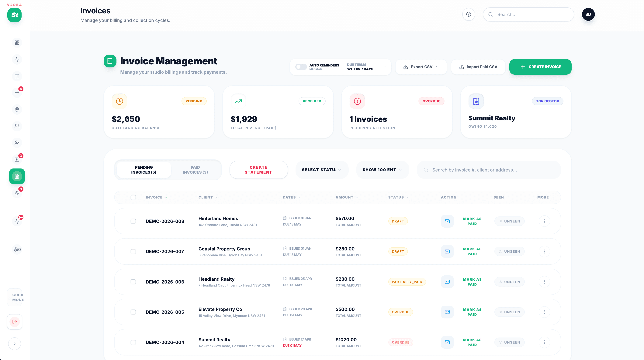Click the global Search field in header
Viewport: 644px width, 360px height.
[528, 15]
